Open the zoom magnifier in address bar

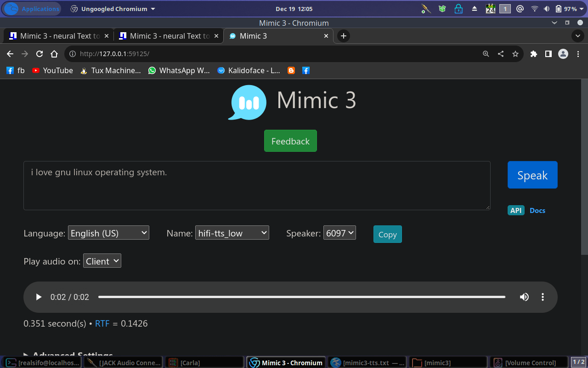point(486,54)
